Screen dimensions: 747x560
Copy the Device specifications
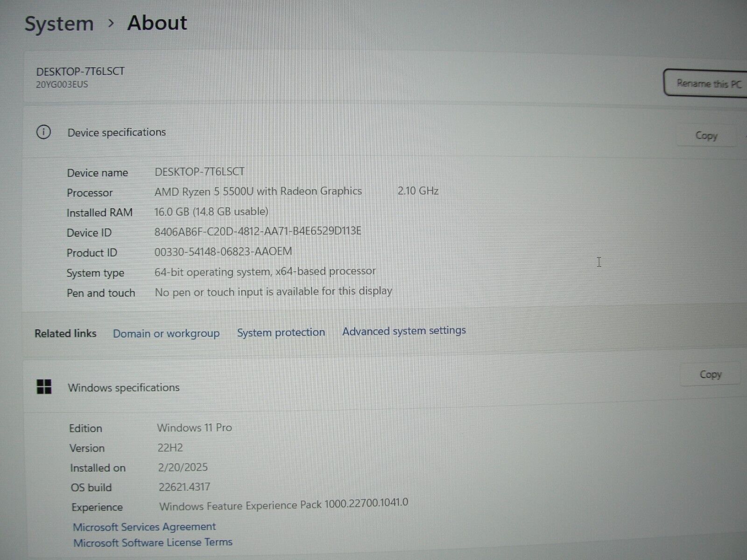click(706, 136)
